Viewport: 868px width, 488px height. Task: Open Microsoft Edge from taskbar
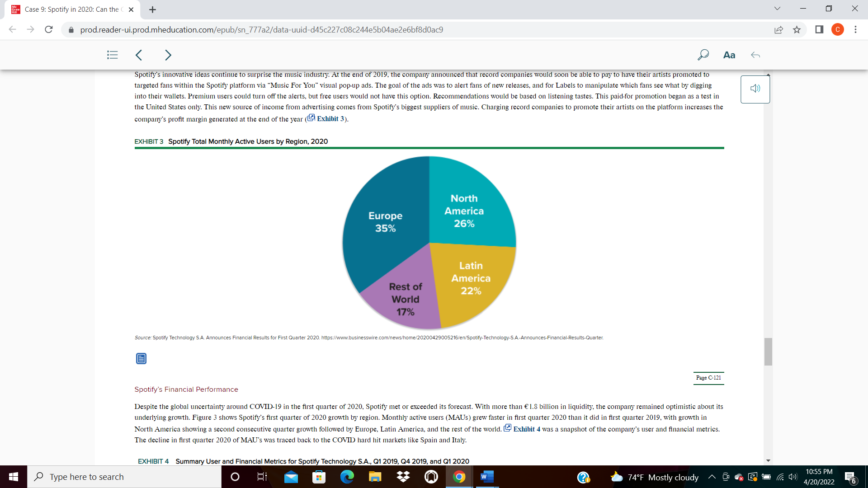347,477
